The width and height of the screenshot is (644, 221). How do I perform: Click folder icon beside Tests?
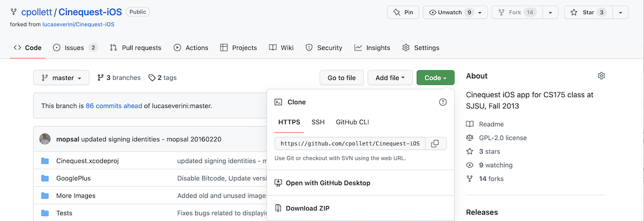pyautogui.click(x=45, y=213)
